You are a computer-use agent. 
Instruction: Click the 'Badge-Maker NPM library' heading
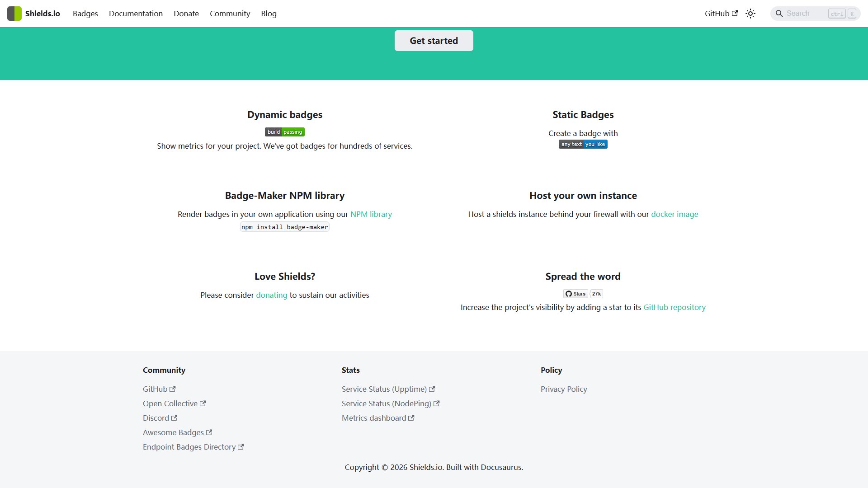click(x=285, y=196)
